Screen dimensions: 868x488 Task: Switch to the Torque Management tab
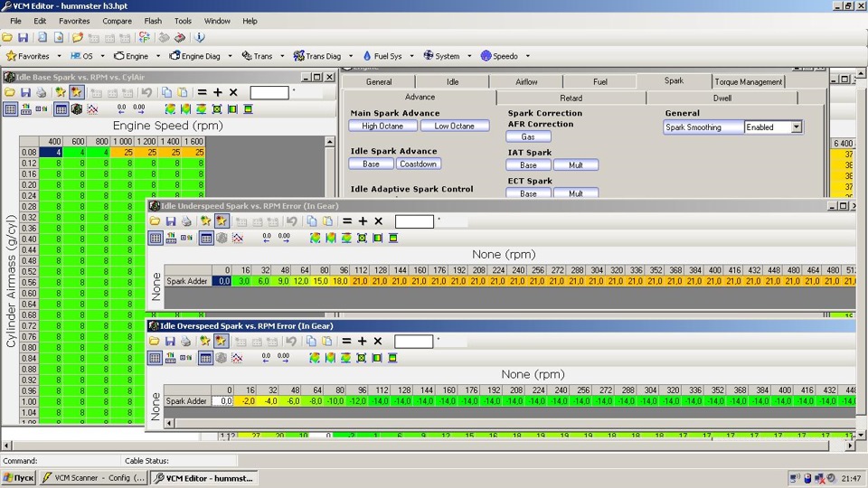[x=749, y=82]
